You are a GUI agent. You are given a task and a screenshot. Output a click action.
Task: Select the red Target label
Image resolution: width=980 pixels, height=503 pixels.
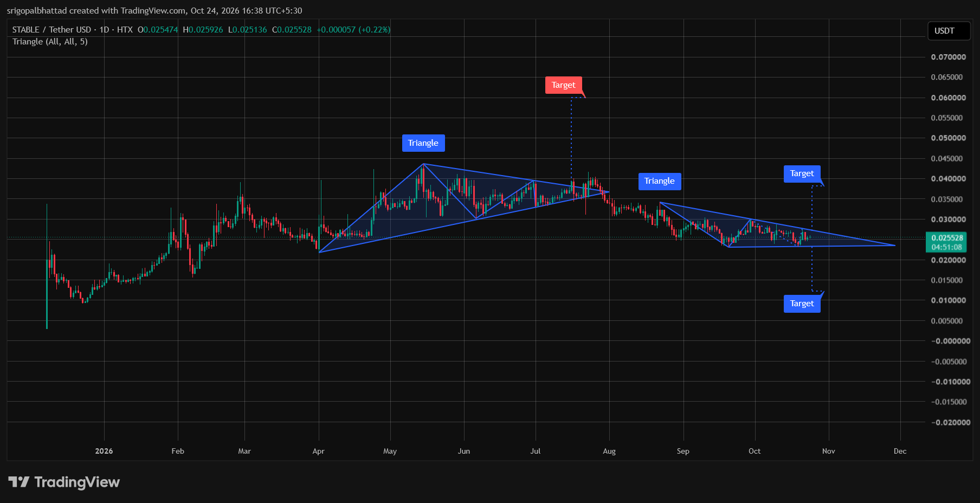(563, 85)
